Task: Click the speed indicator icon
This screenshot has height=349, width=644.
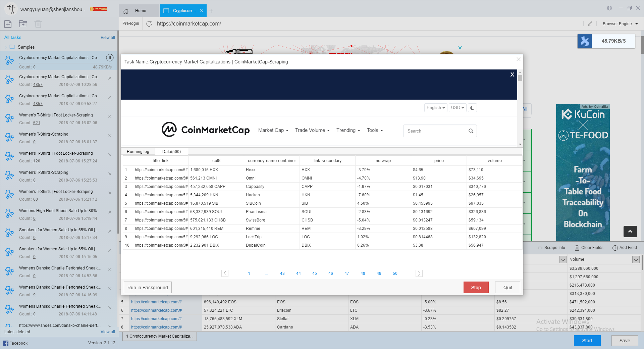Action: click(585, 41)
